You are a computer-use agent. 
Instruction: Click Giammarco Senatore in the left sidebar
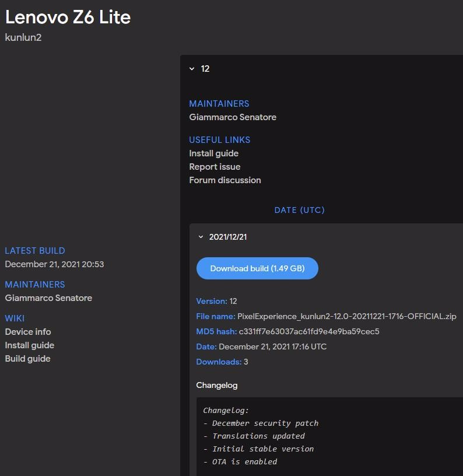click(x=48, y=298)
